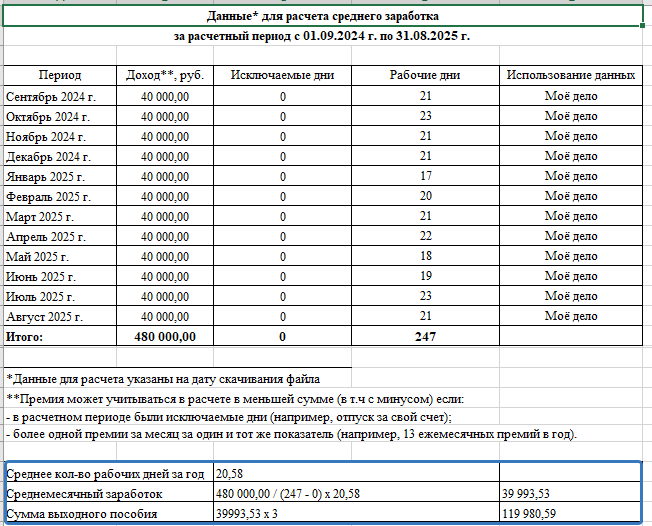Select the 'Период' header cell
The image size is (652, 526).
60,75
